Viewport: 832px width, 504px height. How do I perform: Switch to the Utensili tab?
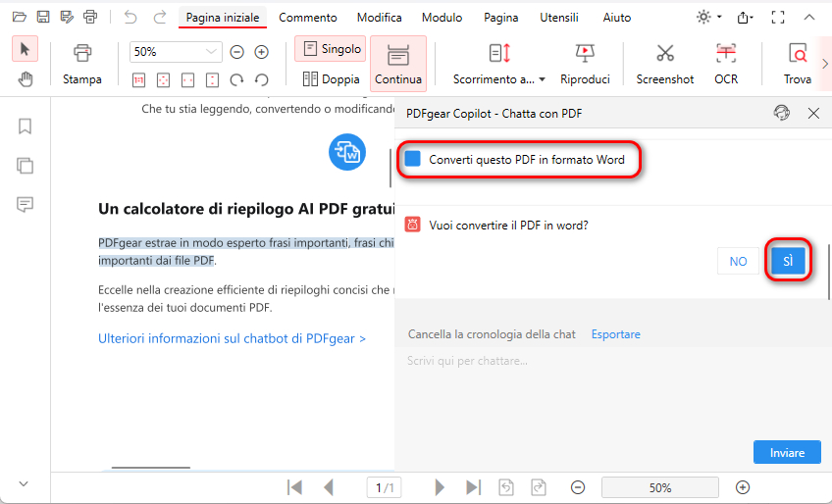(559, 18)
